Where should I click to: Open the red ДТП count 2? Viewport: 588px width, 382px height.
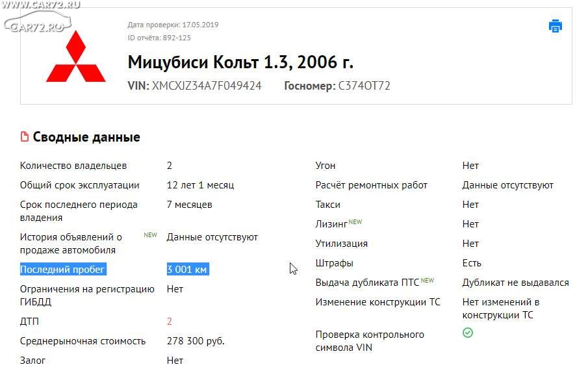pos(170,322)
